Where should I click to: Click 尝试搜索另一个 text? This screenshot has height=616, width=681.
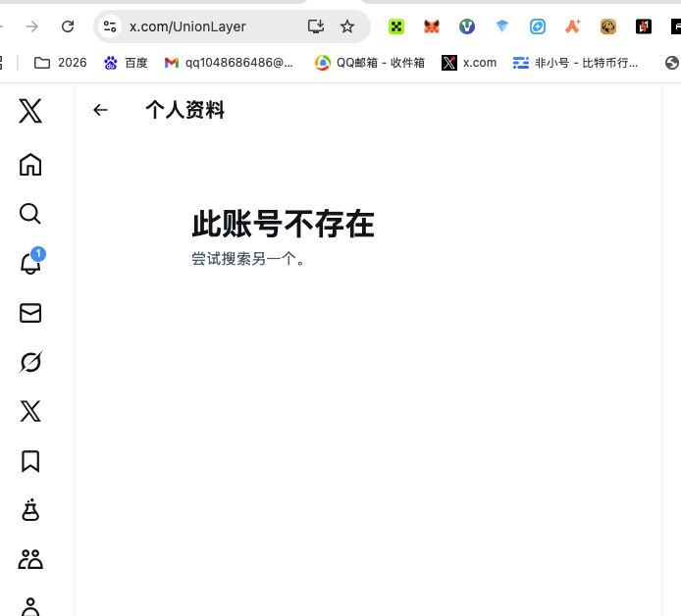[x=248, y=259]
